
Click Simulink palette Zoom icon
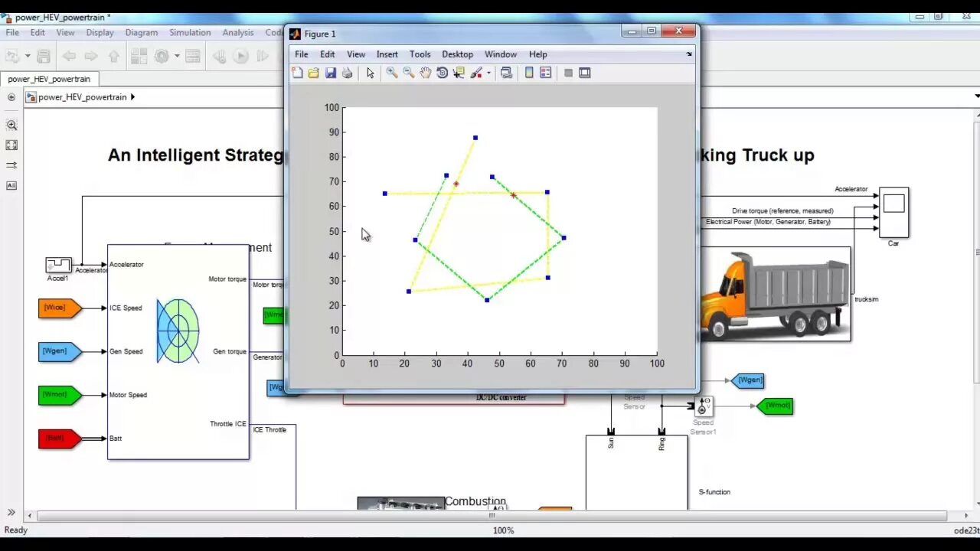point(11,125)
